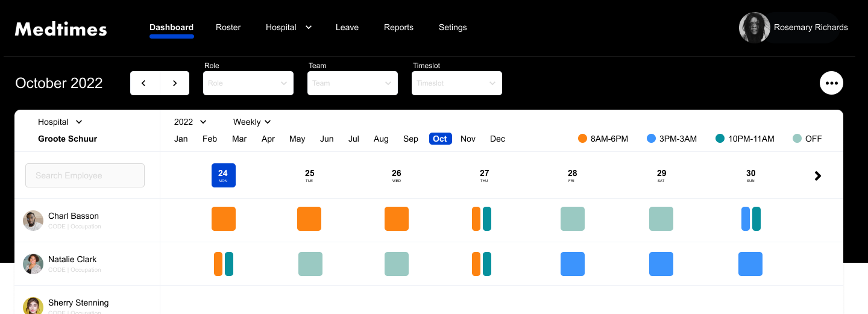Expand the Hospital selector in schedule panel
Viewport: 868px width, 314px height.
[x=60, y=122]
